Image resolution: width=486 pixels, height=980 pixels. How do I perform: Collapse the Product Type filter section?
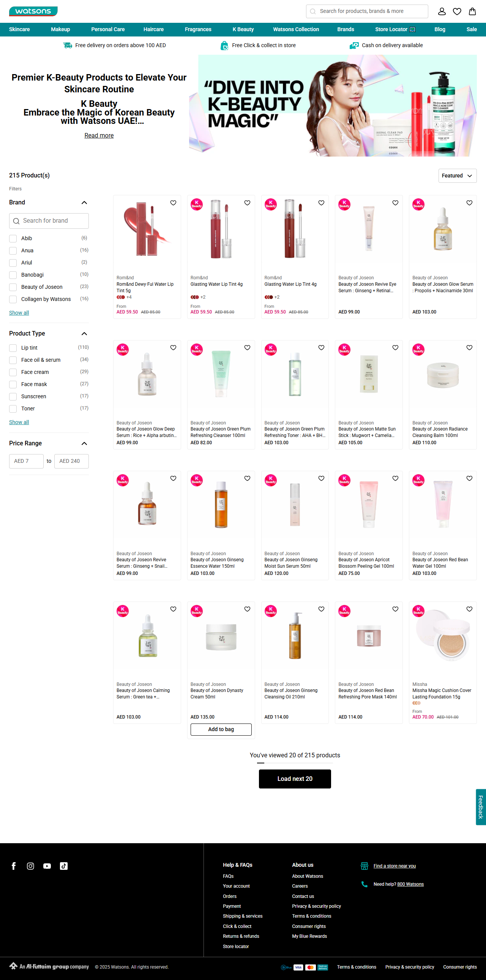tap(84, 334)
